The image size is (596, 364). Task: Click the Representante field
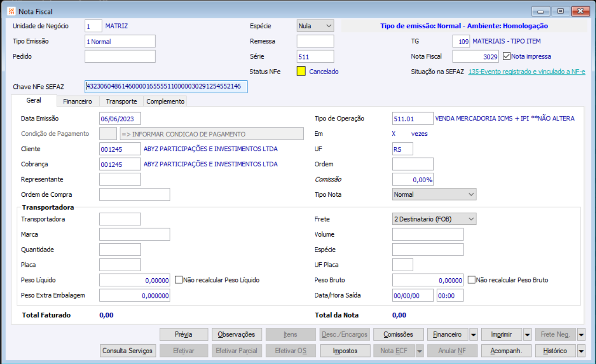point(120,179)
